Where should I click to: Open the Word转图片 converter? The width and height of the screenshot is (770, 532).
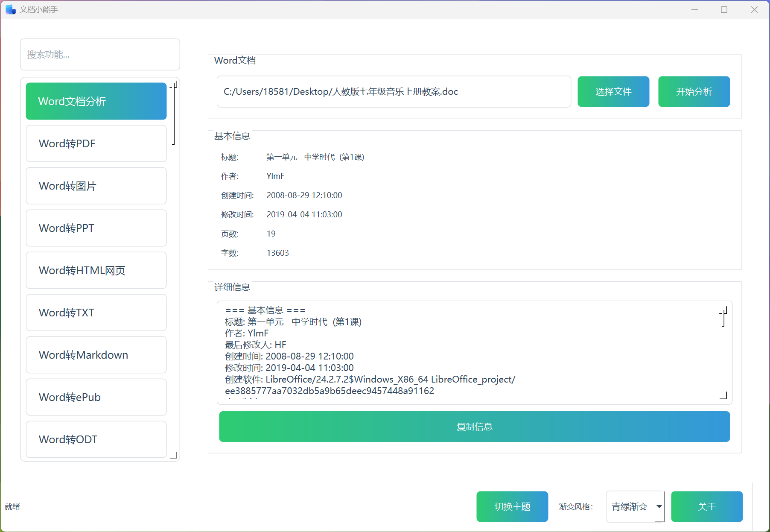pos(96,186)
